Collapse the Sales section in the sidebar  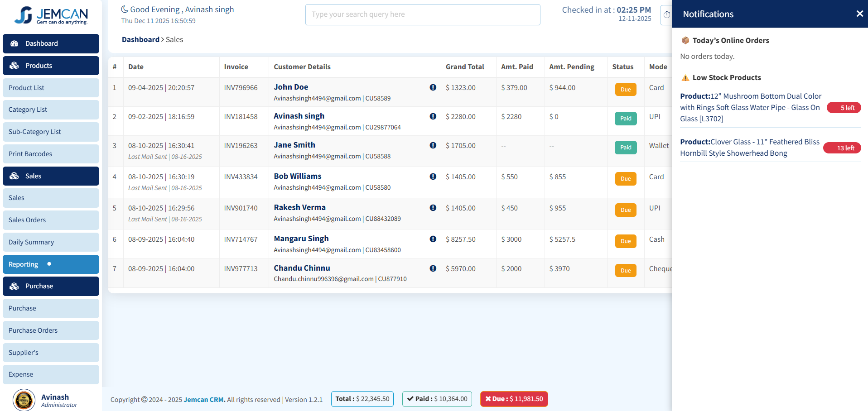tap(51, 176)
